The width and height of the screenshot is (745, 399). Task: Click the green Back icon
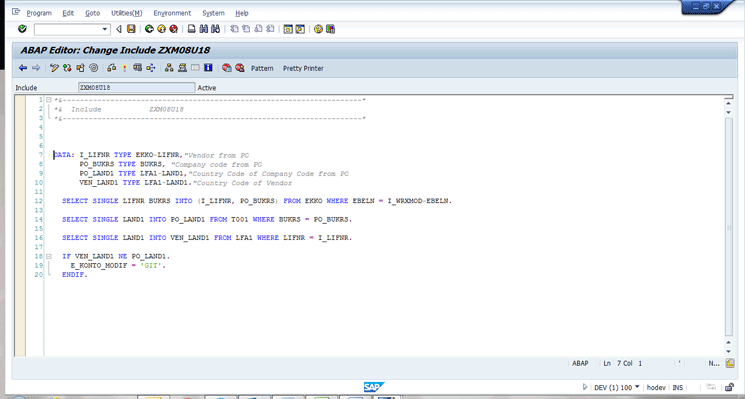point(149,29)
